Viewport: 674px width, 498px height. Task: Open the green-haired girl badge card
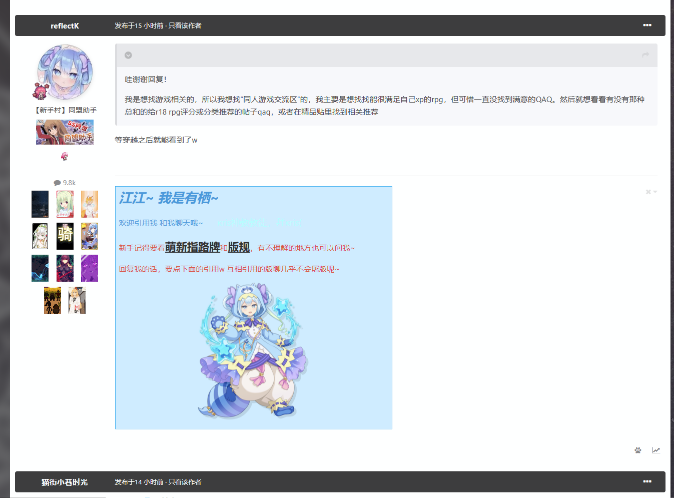pyautogui.click(x=65, y=204)
